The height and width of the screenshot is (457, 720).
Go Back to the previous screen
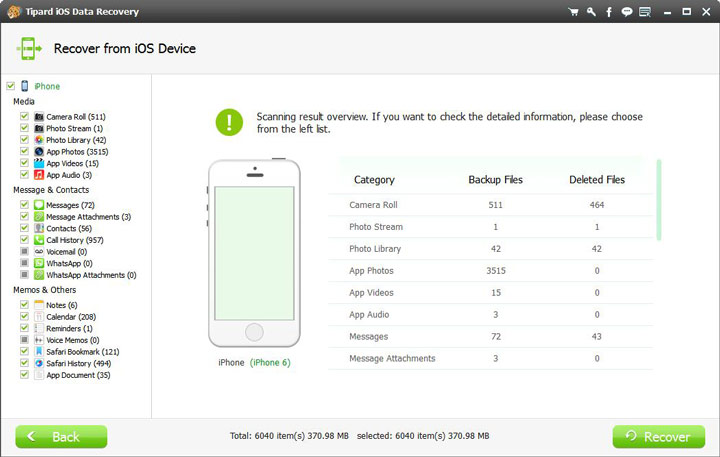point(61,436)
